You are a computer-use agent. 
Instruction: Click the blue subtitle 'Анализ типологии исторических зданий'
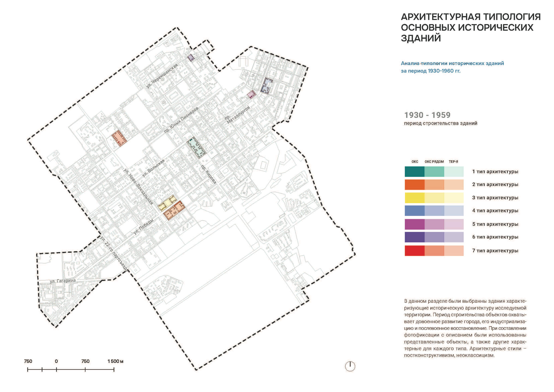pyautogui.click(x=452, y=63)
